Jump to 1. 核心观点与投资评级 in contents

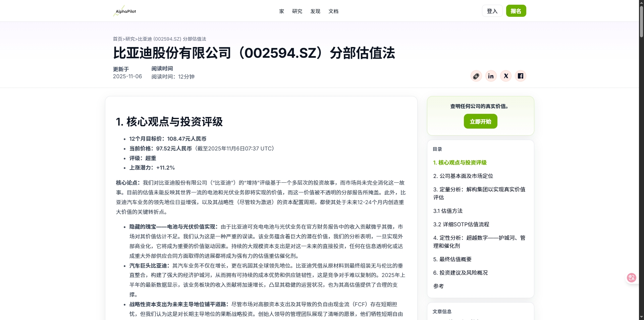(460, 163)
